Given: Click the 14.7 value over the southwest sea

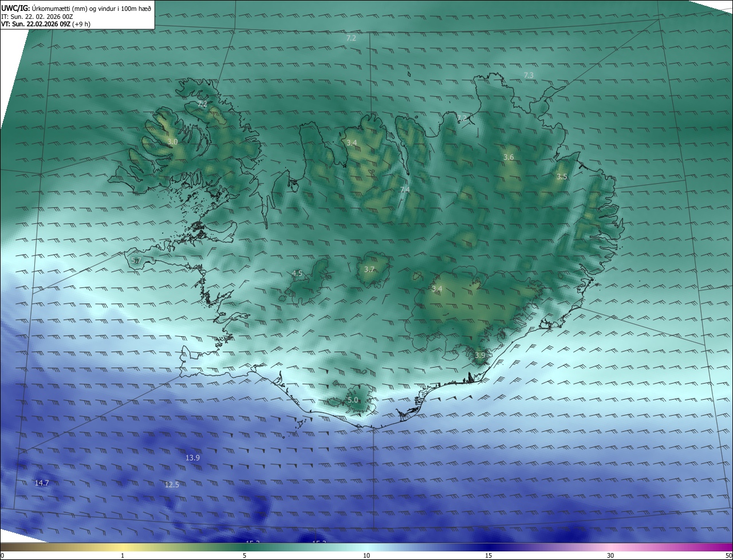Looking at the screenshot, I should tap(42, 483).
